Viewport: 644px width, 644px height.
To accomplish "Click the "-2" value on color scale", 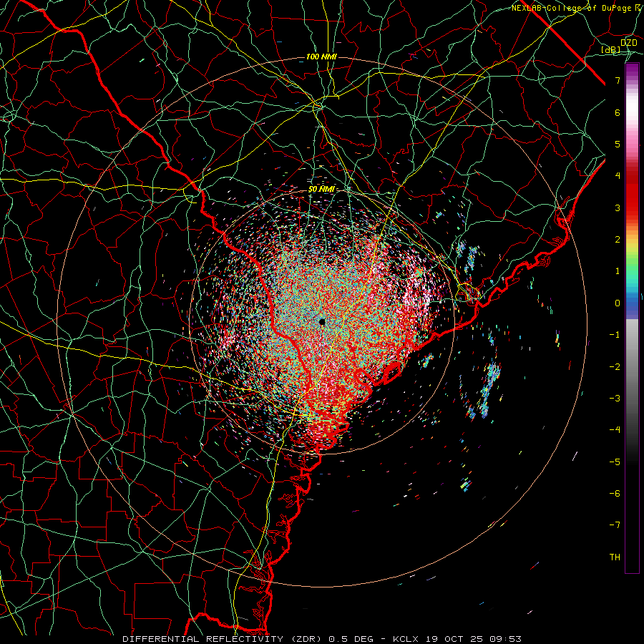I will pos(615,367).
